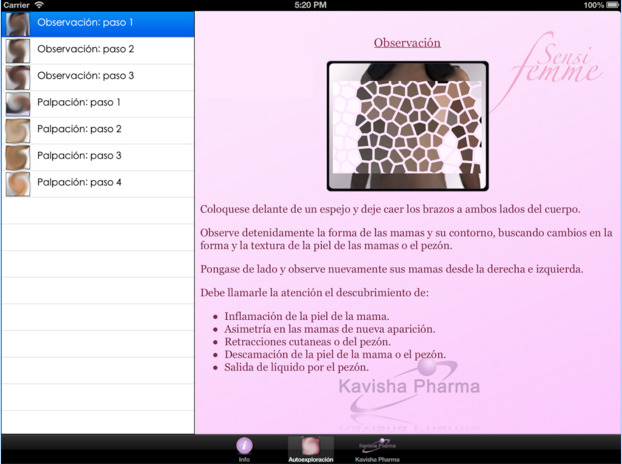Image resolution: width=622 pixels, height=464 pixels.
Task: Click the Observación heading link
Action: click(407, 43)
